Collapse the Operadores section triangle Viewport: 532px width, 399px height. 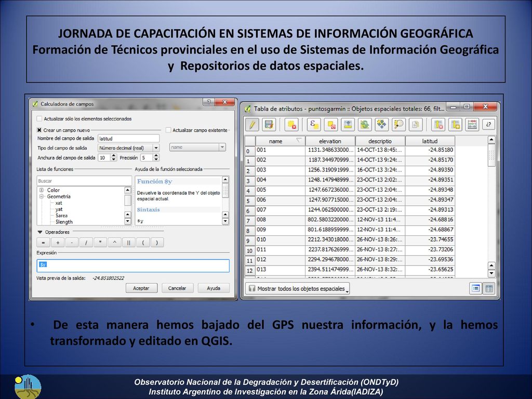point(40,232)
